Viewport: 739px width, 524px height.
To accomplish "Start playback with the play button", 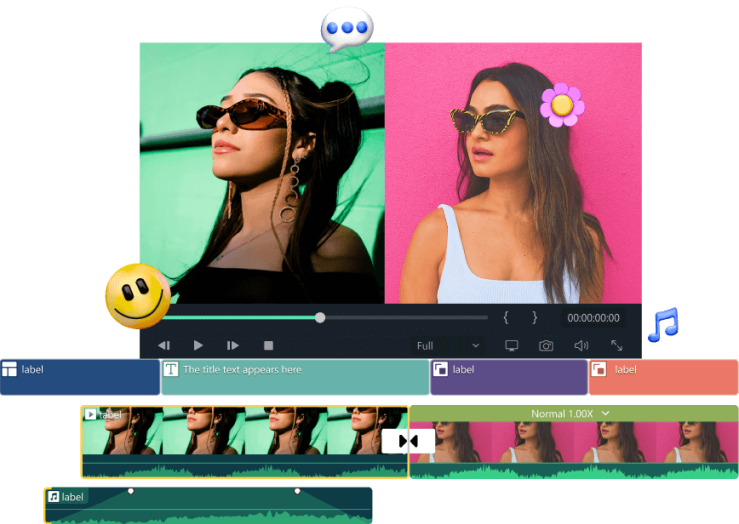I will click(x=198, y=345).
